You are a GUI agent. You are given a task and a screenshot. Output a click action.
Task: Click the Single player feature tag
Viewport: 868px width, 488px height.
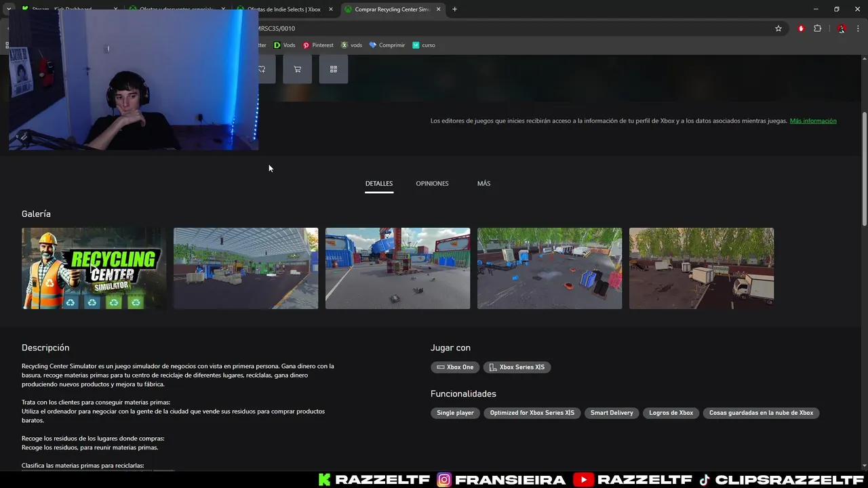[x=455, y=413]
